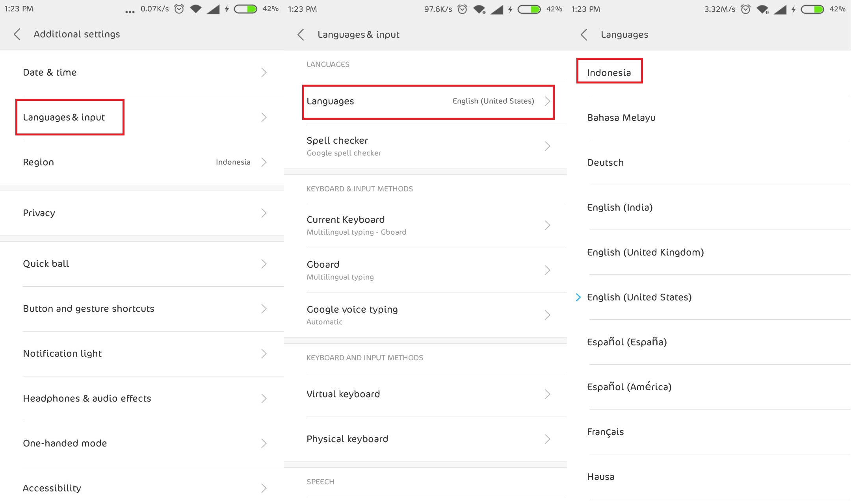Open Region setting showing Indonesia
The width and height of the screenshot is (851, 504).
click(142, 162)
